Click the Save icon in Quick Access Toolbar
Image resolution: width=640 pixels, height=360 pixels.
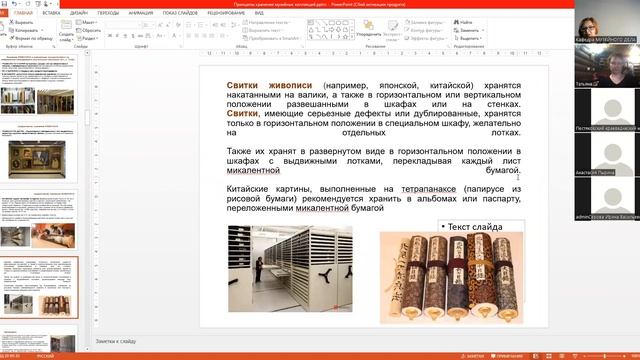(4, 3)
